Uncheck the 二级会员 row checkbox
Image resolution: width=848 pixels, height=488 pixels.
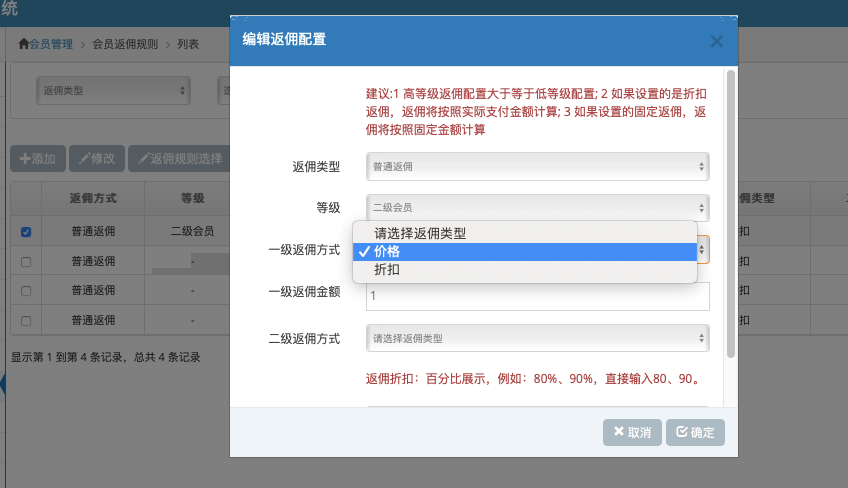[26, 232]
